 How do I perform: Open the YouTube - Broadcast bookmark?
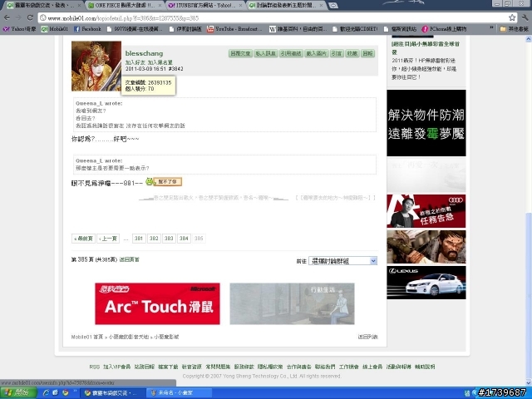click(x=235, y=29)
